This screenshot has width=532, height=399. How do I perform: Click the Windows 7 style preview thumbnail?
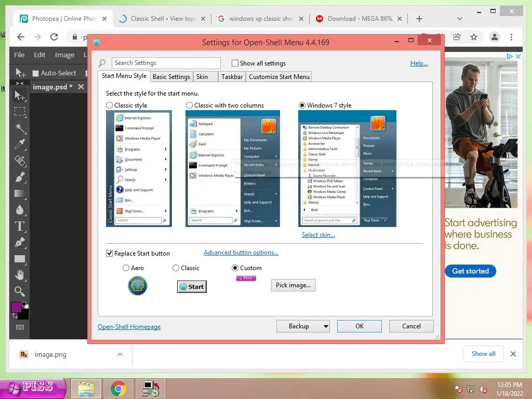(347, 169)
